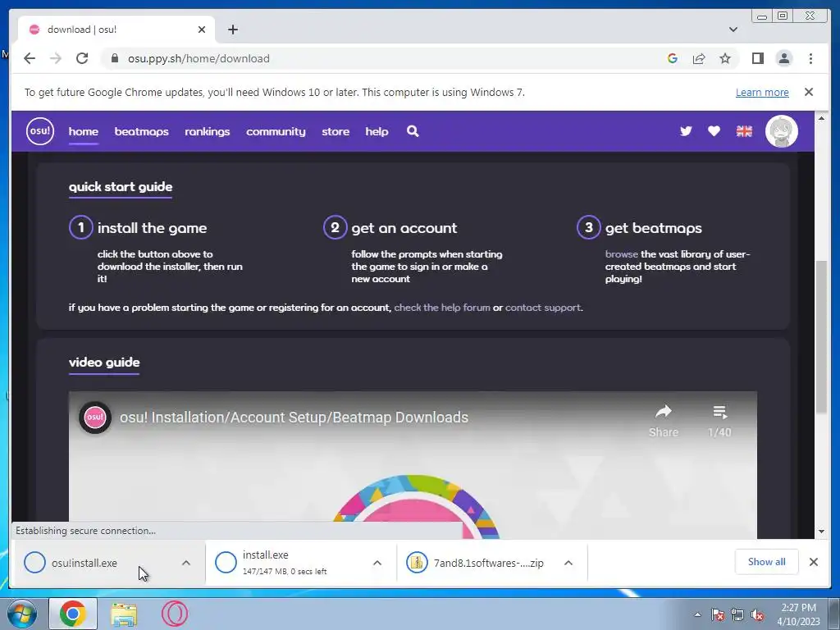Screen dimensions: 840x630
Task: Open the UK flag language selector
Action: click(744, 131)
